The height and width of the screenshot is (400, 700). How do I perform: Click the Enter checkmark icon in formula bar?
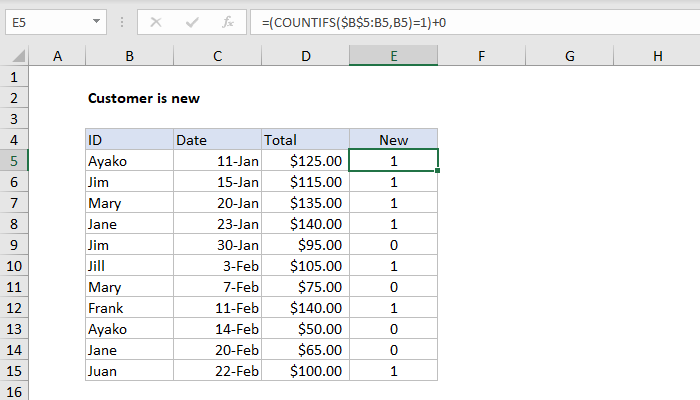click(x=191, y=20)
